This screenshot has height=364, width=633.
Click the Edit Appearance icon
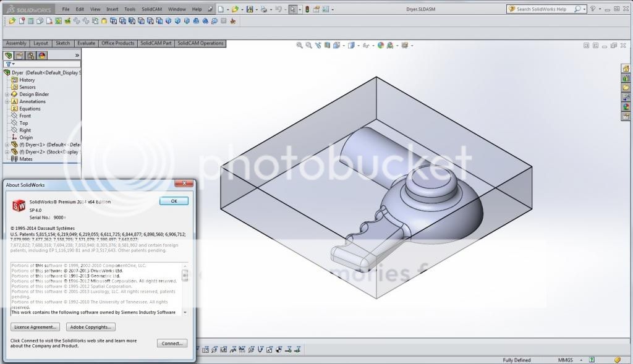click(381, 45)
